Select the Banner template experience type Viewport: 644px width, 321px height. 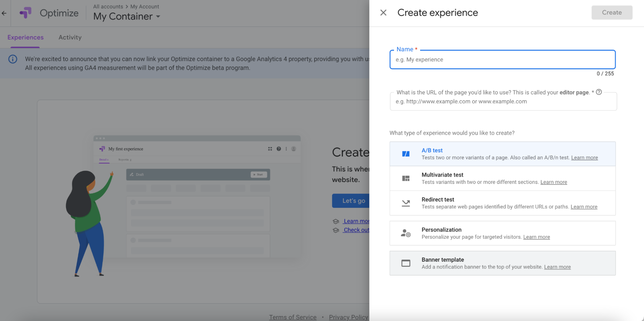[x=502, y=263]
